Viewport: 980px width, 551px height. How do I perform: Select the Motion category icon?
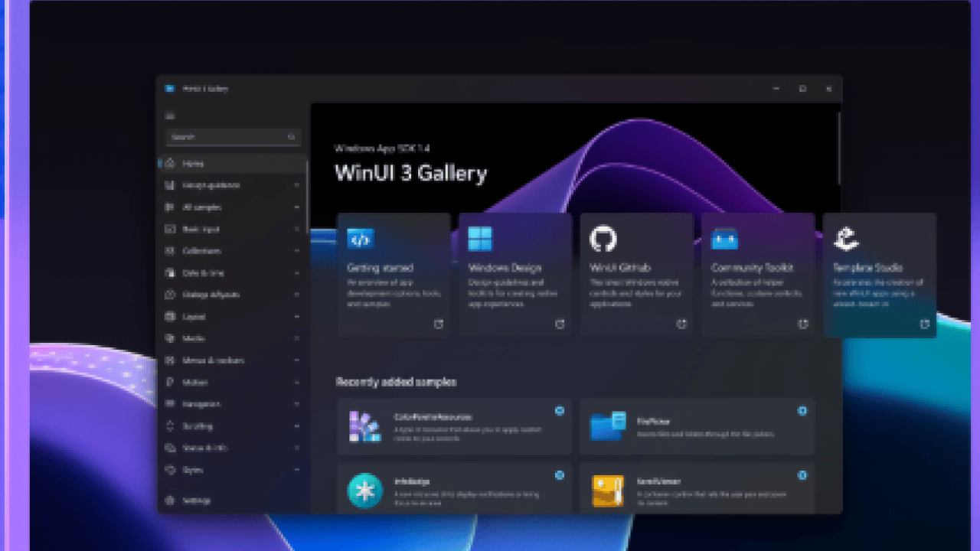tap(170, 382)
